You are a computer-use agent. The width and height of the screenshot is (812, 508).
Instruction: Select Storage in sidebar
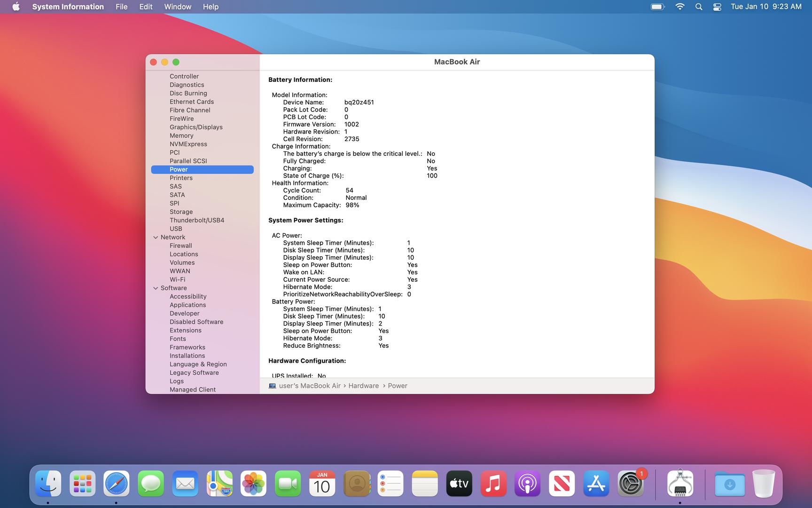click(181, 212)
